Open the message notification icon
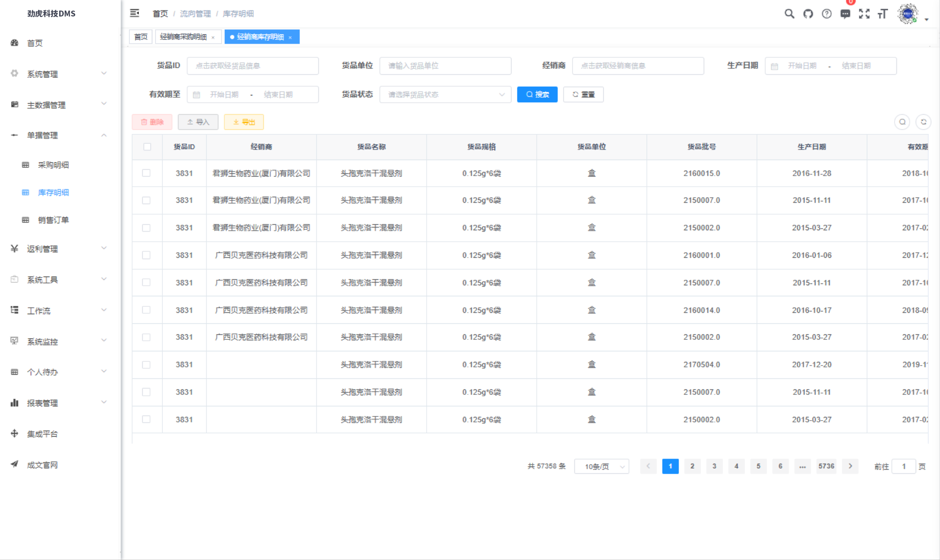 tap(845, 14)
